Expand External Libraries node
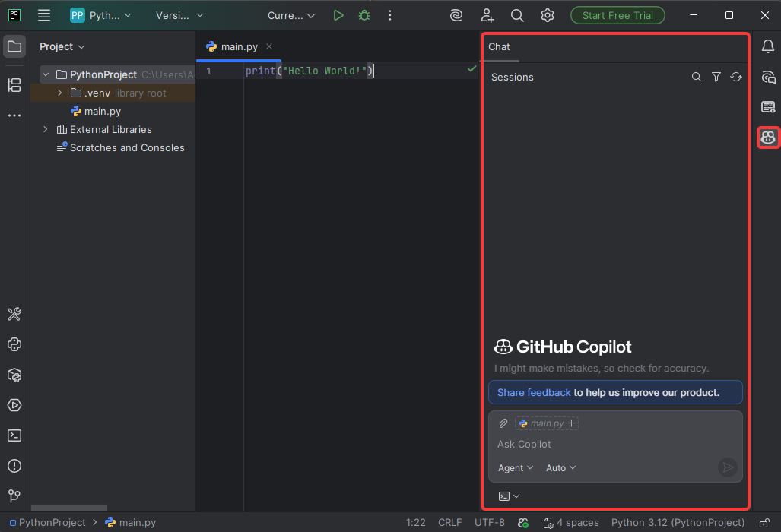This screenshot has width=781, height=532. point(46,129)
